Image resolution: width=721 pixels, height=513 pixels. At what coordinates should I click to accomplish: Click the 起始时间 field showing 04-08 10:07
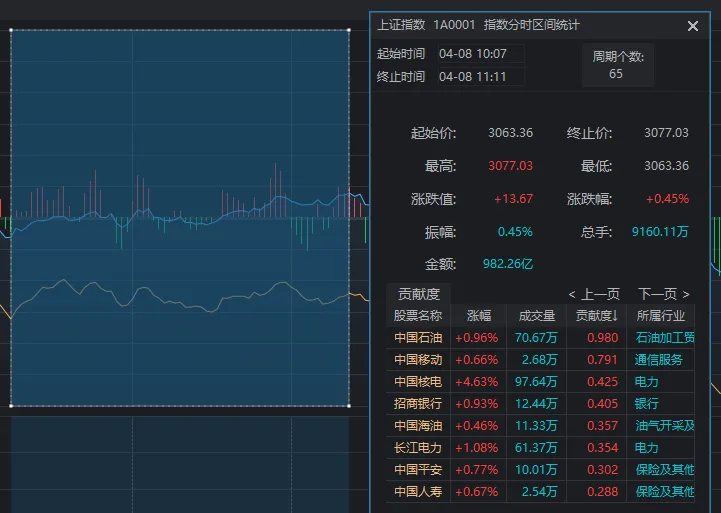coord(480,54)
